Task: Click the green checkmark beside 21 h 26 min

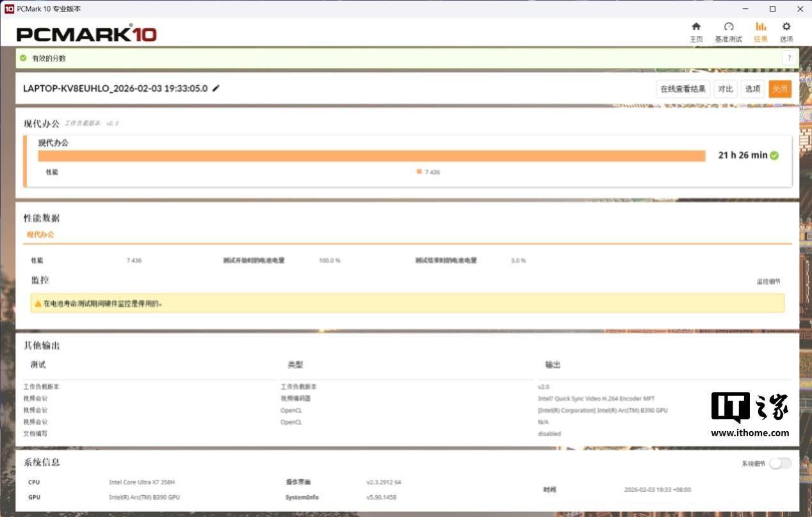Action: click(774, 155)
